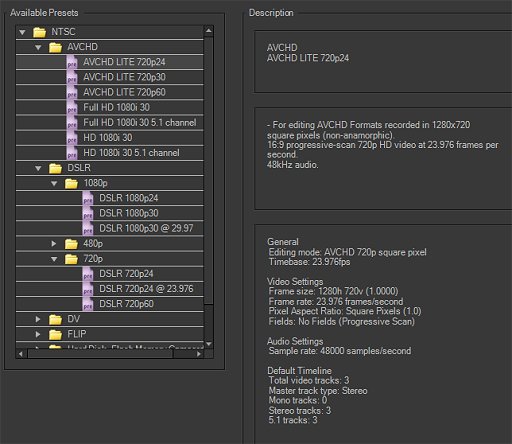Image resolution: width=512 pixels, height=444 pixels.
Task: Click preset icon beside Full HD 1080i 30 5.1 channel
Action: (72, 123)
